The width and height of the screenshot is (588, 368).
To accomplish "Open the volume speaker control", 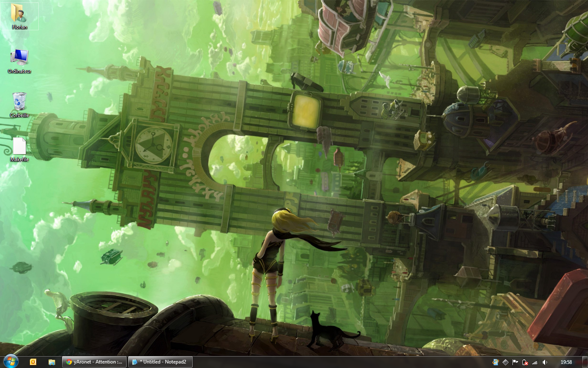I will click(545, 362).
